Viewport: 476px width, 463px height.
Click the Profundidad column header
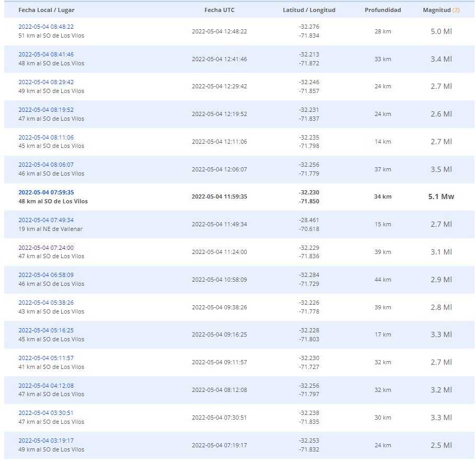pos(383,10)
